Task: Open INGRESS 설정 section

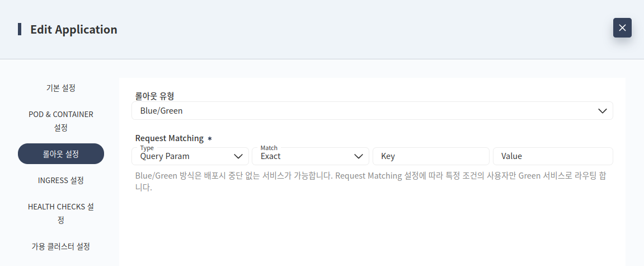Action: (x=61, y=180)
